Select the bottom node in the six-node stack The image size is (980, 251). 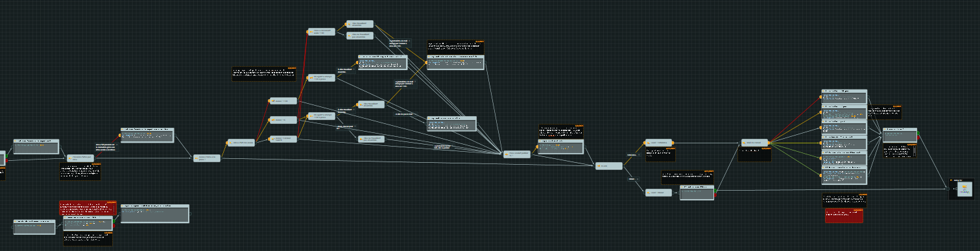click(844, 175)
